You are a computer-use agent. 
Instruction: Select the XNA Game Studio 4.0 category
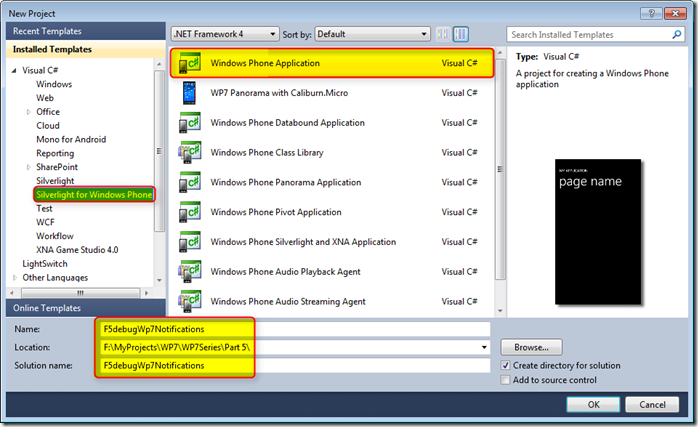tap(77, 250)
